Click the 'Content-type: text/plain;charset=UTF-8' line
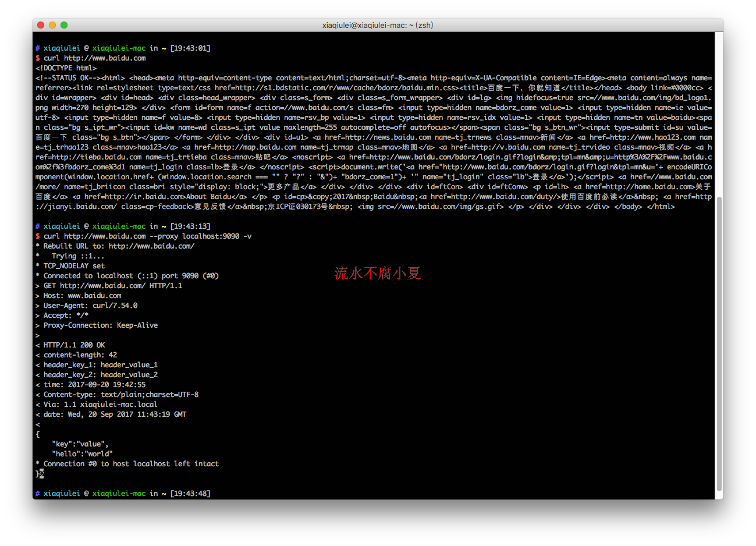This screenshot has height=546, width=756. pos(117,395)
